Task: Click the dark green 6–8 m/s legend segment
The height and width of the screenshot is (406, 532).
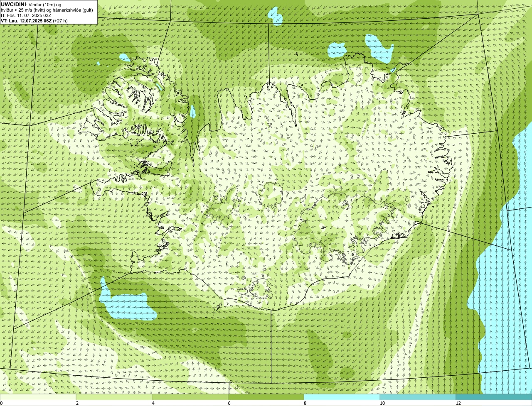Action: pyautogui.click(x=266, y=397)
